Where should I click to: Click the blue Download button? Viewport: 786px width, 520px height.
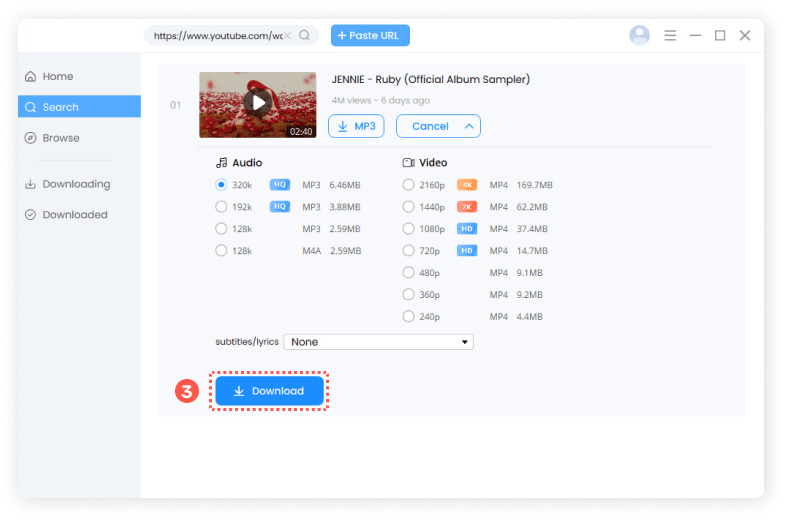(x=269, y=391)
